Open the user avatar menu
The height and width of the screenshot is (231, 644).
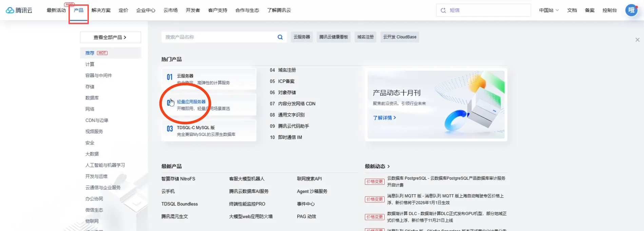[631, 10]
